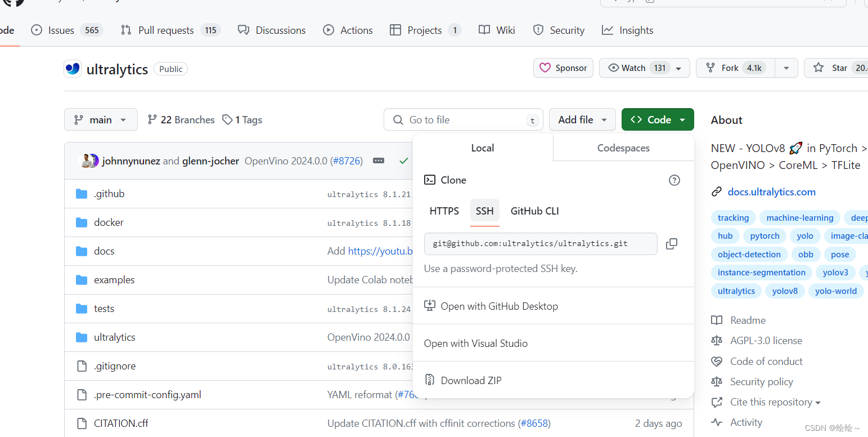View the 1 Tags link
Viewport: 868px width, 437px height.
[x=242, y=120]
